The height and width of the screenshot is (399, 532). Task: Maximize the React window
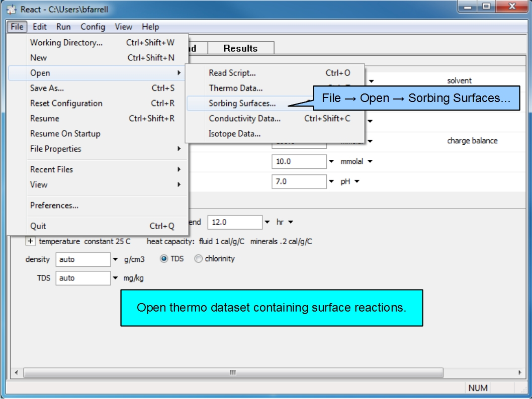[487, 7]
